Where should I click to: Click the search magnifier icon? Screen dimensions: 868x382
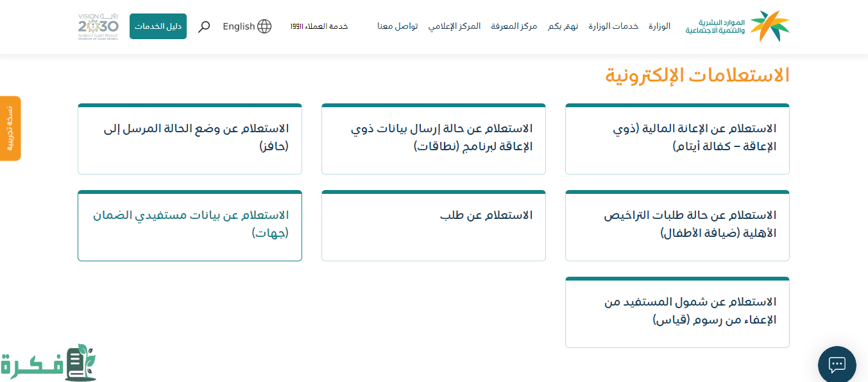204,26
